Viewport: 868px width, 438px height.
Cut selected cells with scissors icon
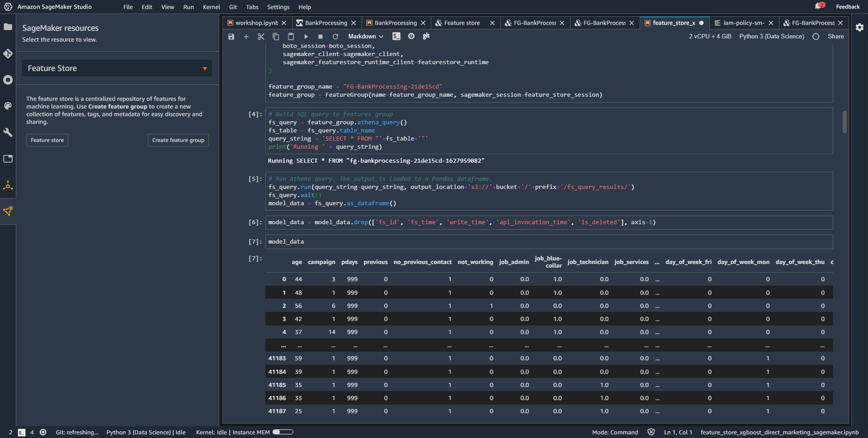point(261,37)
